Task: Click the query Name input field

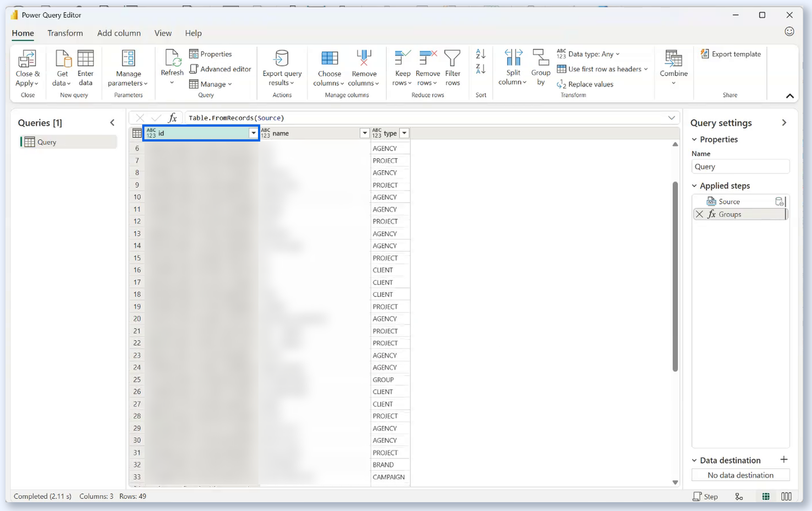Action: (x=740, y=166)
